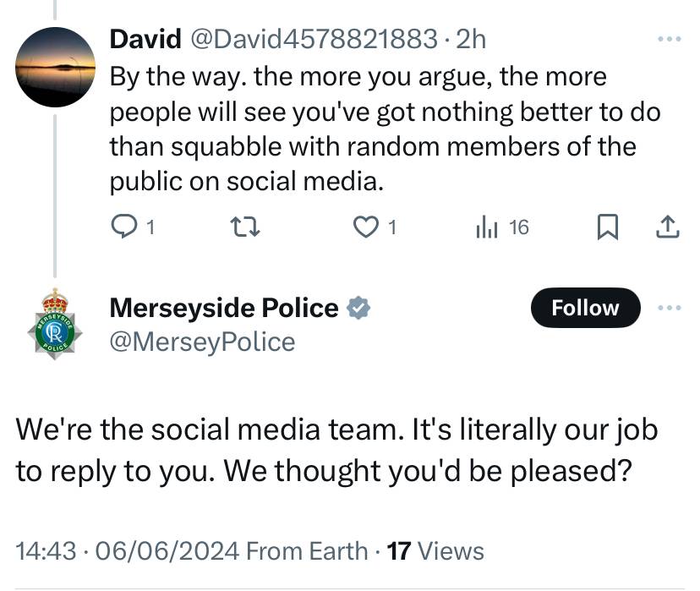Open David's display name link

145,39
